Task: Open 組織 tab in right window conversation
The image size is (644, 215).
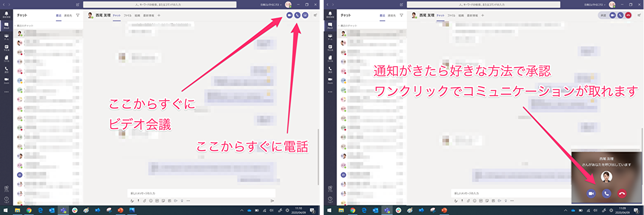Action: pyautogui.click(x=461, y=15)
